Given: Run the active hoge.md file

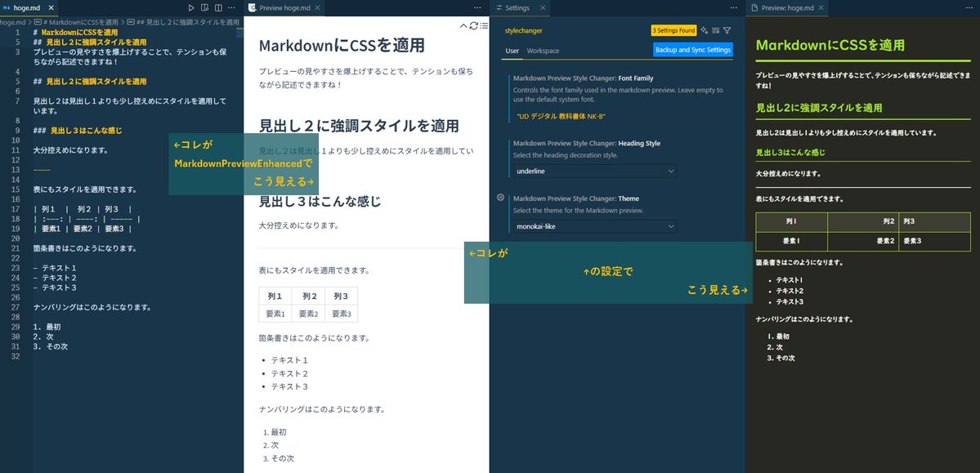Looking at the screenshot, I should [191, 7].
